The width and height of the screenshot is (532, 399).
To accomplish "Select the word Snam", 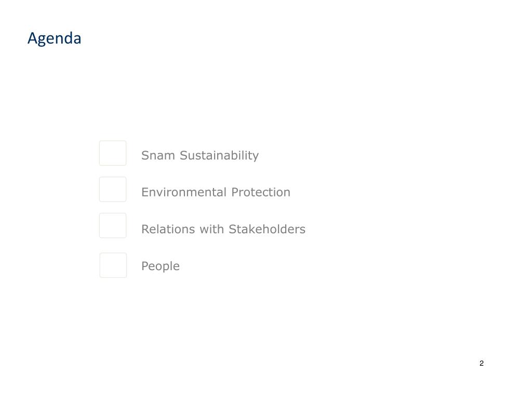I will (158, 155).
